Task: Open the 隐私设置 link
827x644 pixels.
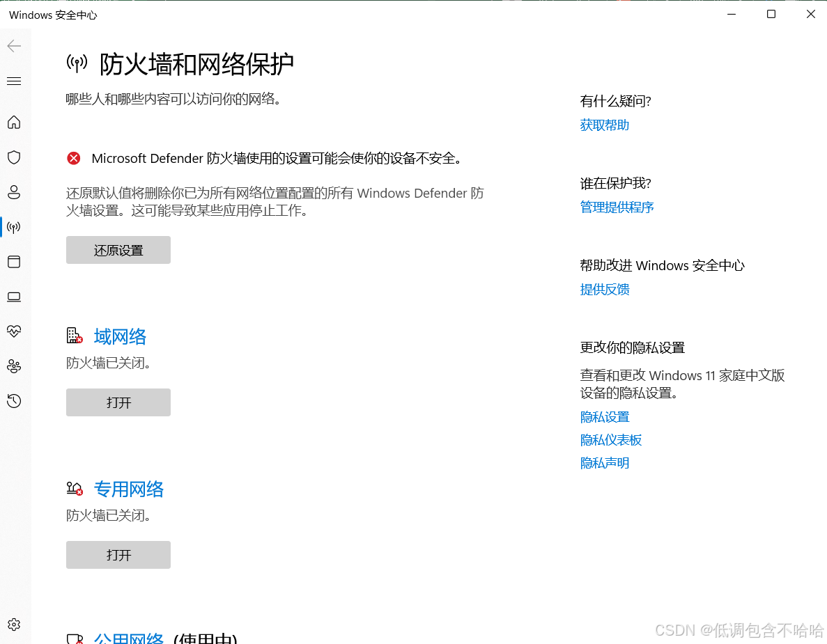Action: (605, 417)
